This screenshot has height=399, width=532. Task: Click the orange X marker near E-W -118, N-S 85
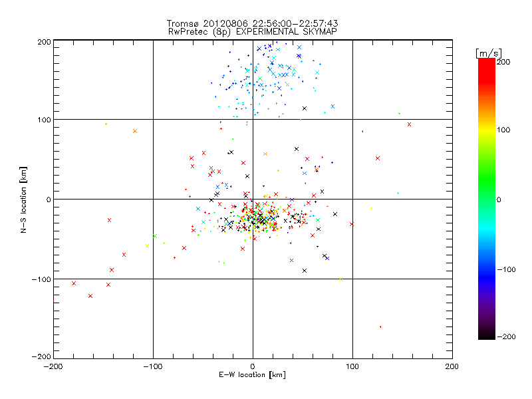[135, 131]
